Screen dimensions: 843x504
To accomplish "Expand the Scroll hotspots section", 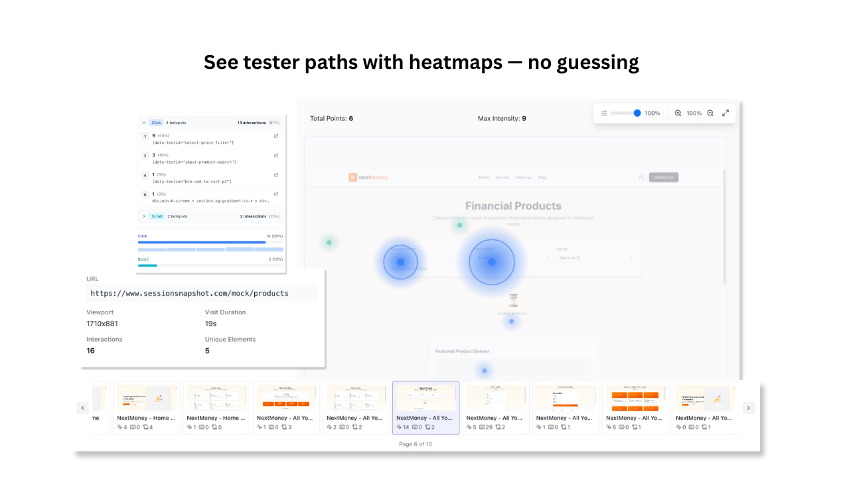I will point(144,216).
